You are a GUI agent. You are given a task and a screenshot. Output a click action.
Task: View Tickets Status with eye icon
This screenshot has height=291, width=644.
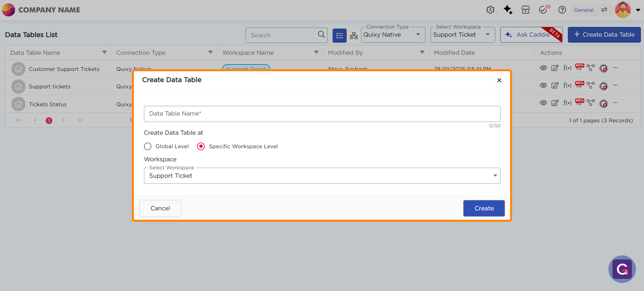(x=543, y=103)
